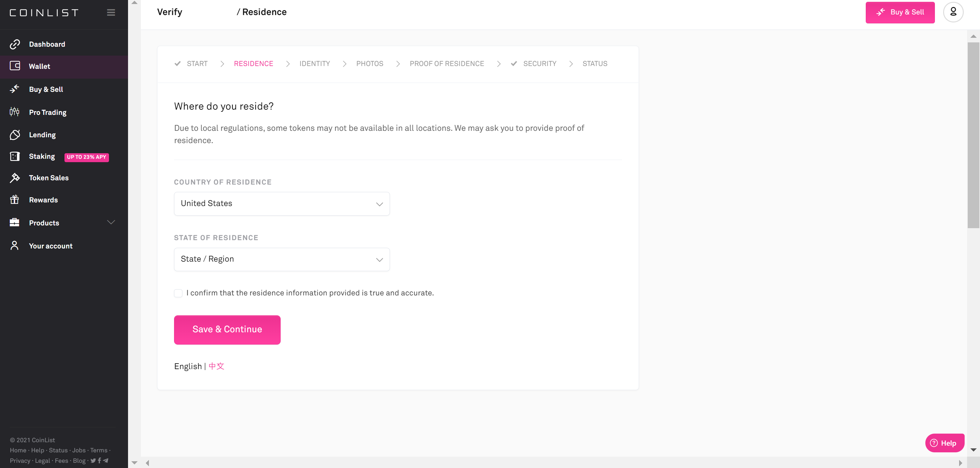Open the Help chat widget

tap(944, 443)
